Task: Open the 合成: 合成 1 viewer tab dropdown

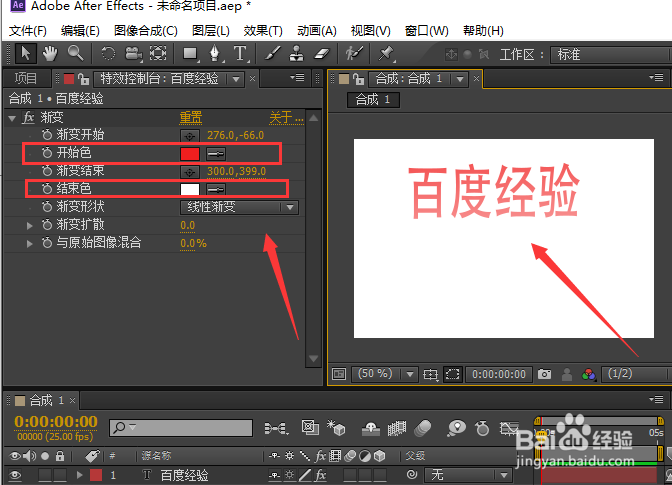Action: [x=460, y=79]
